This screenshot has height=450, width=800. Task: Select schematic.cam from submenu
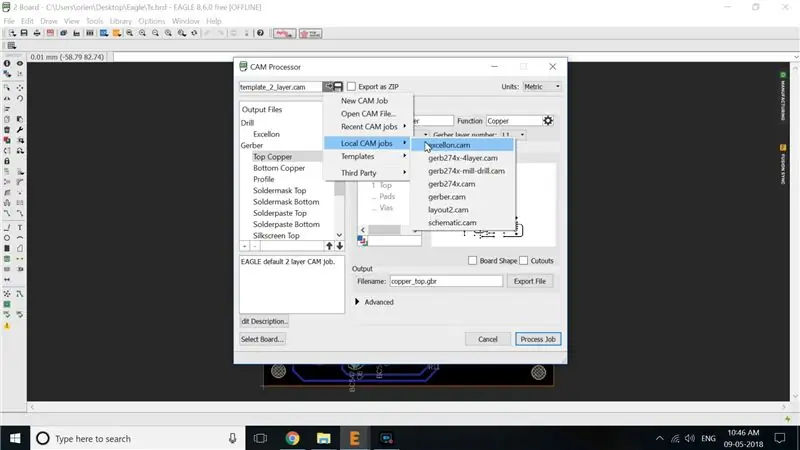point(463,222)
